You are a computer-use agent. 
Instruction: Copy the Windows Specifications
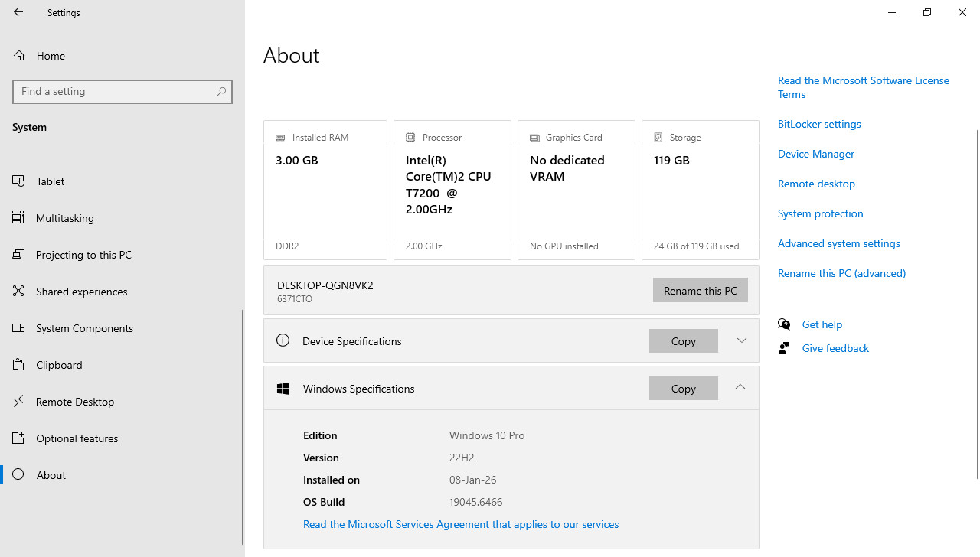[684, 388]
